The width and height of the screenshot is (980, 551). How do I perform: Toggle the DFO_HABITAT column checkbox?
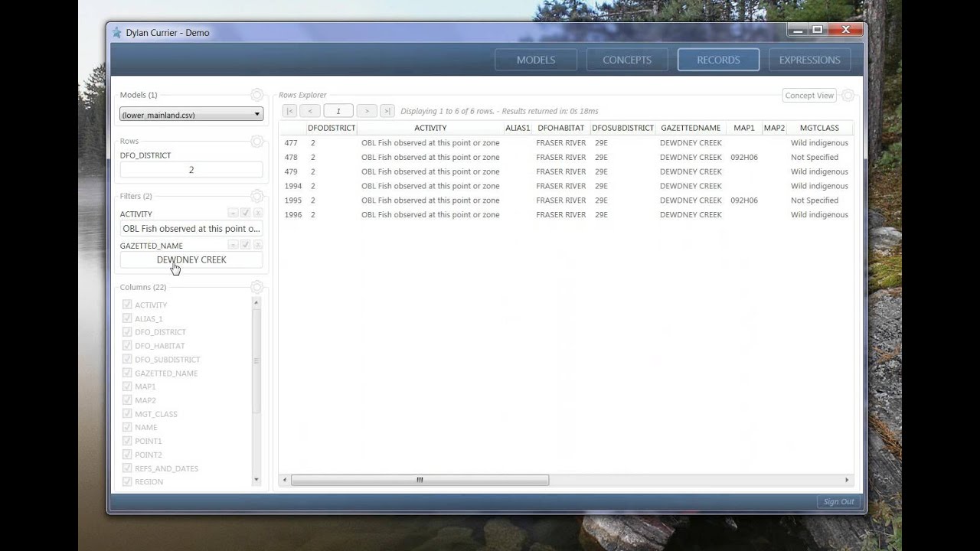(x=127, y=346)
